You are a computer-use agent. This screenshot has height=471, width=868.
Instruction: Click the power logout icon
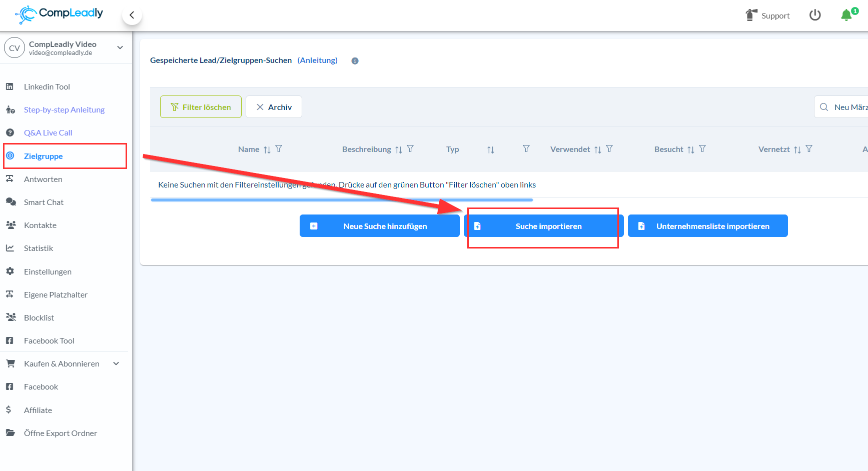pos(815,15)
